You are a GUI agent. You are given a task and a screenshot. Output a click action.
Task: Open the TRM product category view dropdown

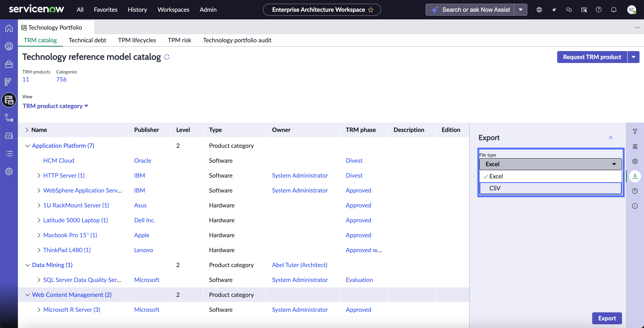coord(55,106)
